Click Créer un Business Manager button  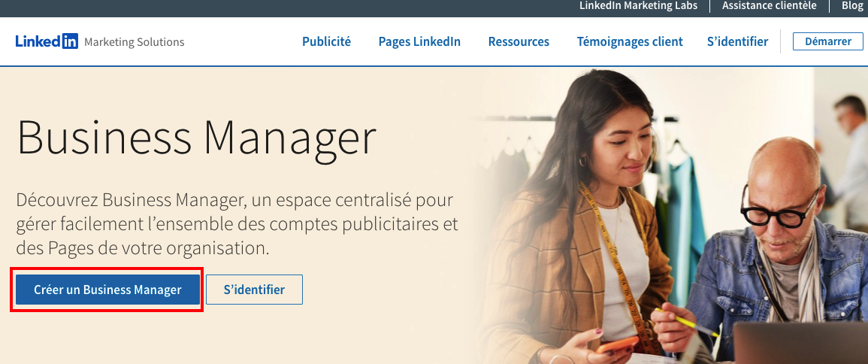[107, 290]
